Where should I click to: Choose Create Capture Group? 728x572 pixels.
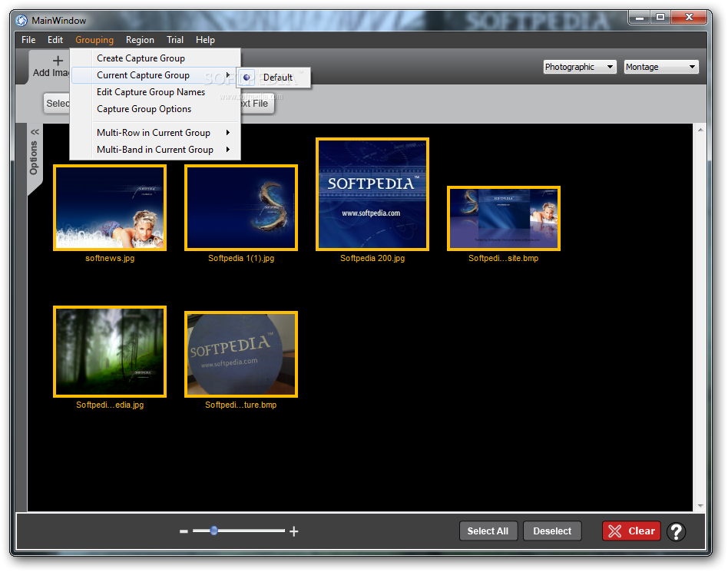155,58
